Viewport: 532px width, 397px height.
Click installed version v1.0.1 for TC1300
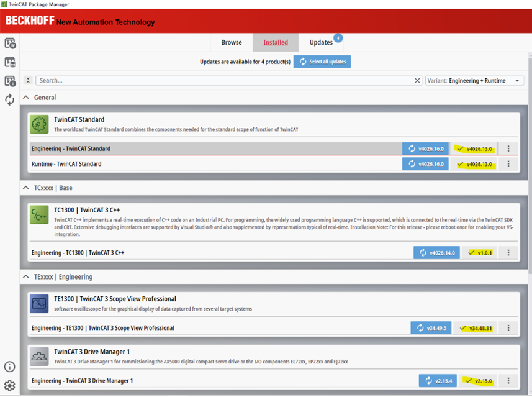click(479, 253)
